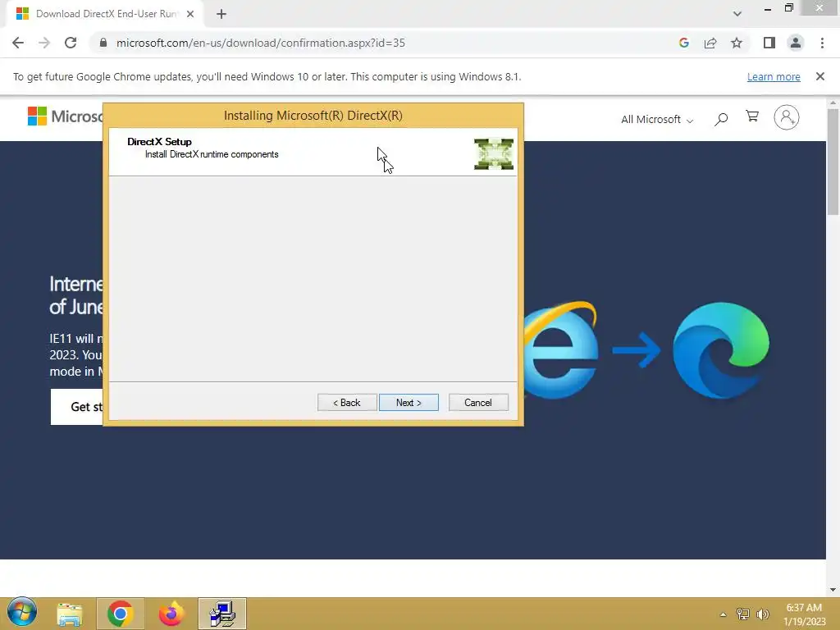This screenshot has width=840, height=630.
Task: Minimize the Chrome window
Action: pyautogui.click(x=768, y=9)
